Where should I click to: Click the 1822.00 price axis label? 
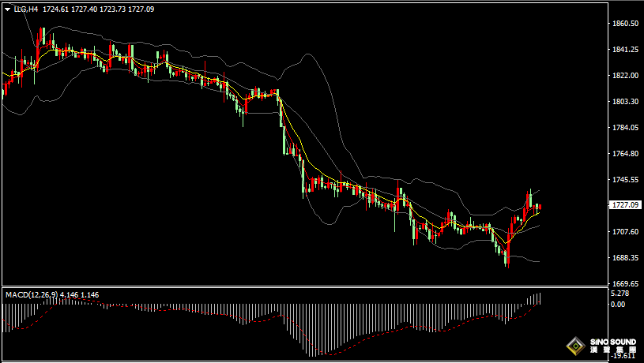625,76
